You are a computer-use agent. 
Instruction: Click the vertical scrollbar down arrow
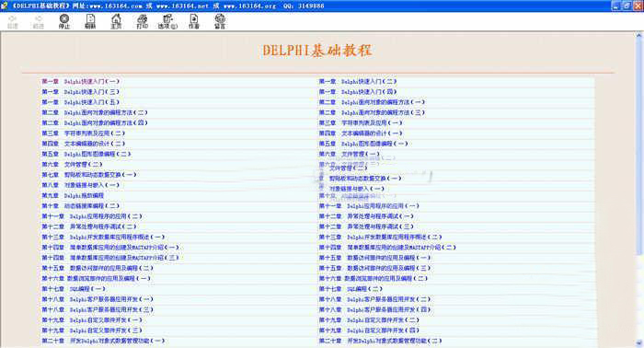(x=639, y=343)
